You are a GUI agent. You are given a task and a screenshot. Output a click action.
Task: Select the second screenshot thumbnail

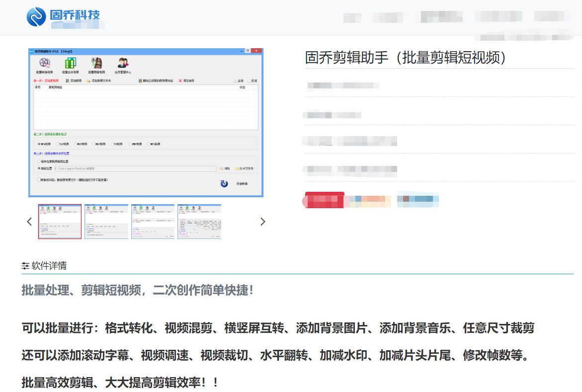pos(106,222)
